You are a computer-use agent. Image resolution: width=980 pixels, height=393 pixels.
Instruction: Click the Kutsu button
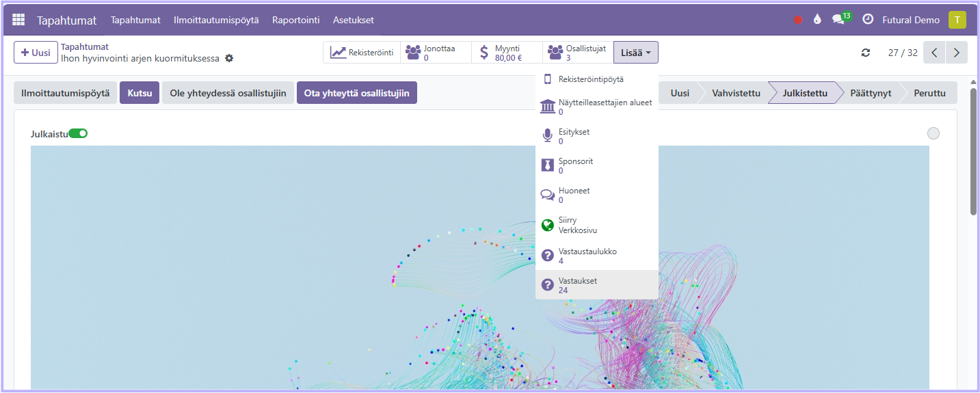pyautogui.click(x=140, y=93)
